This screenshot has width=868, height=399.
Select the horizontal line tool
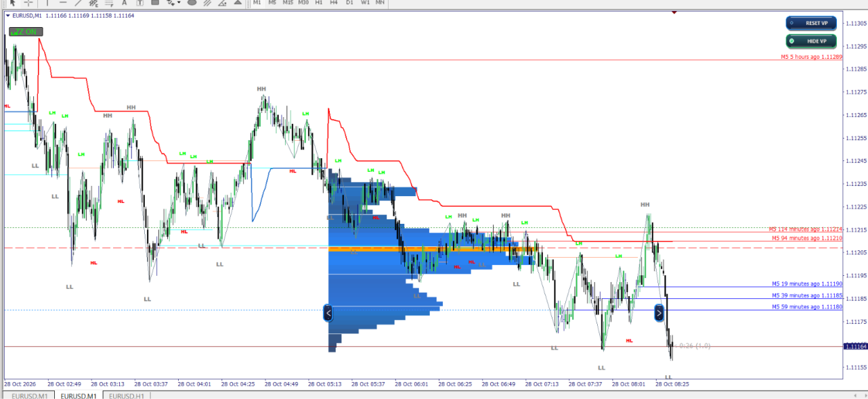[x=63, y=3]
